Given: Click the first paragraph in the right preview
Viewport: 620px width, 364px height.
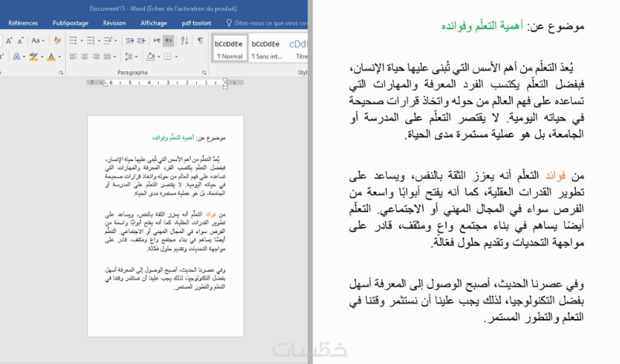Looking at the screenshot, I should pos(467,101).
